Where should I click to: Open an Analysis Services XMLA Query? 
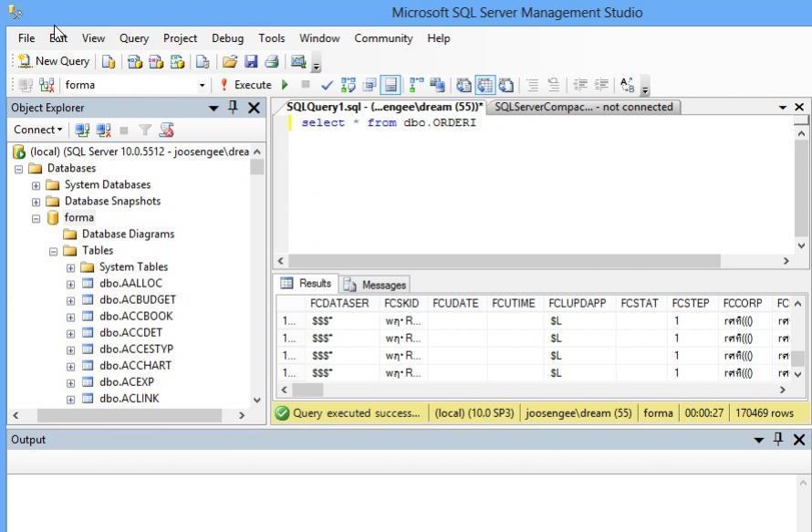pos(178,62)
